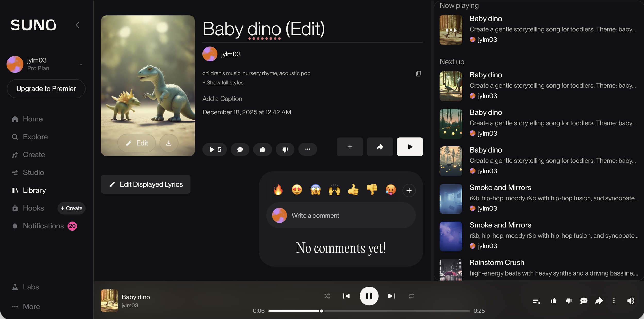The image size is (644, 319).
Task: Expand the jylm03 account dropdown
Action: (81, 64)
